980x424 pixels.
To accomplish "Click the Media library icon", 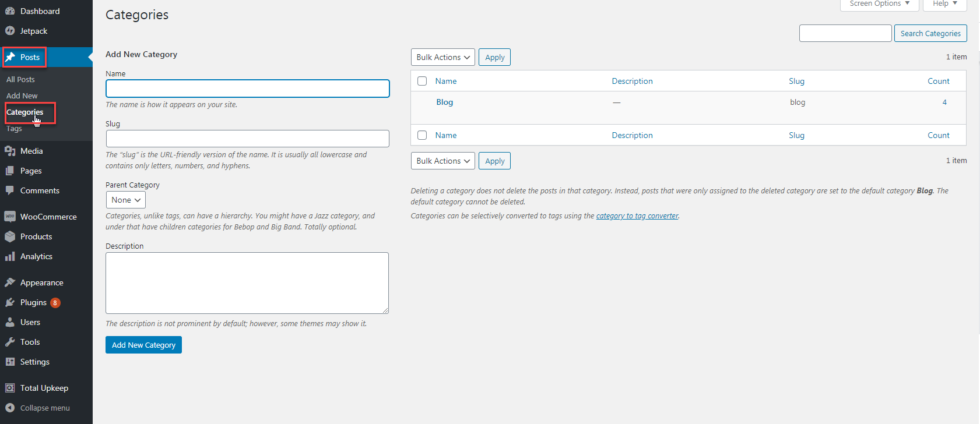I will click(x=10, y=151).
